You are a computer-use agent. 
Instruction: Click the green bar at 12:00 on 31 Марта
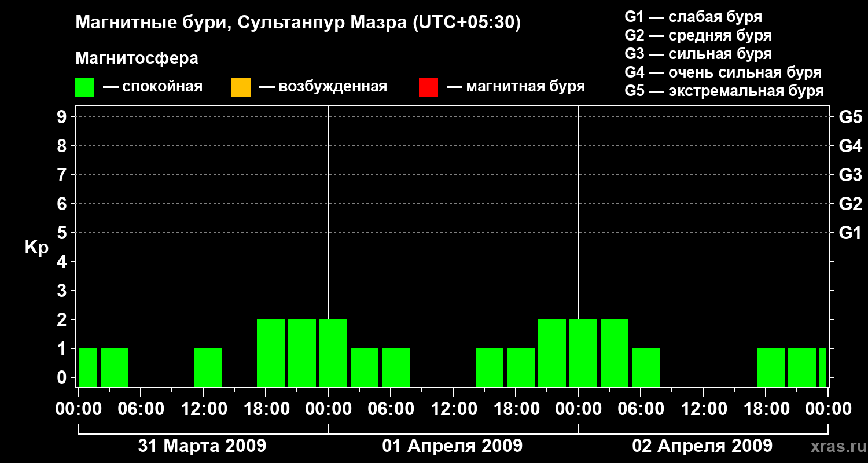tap(208, 367)
